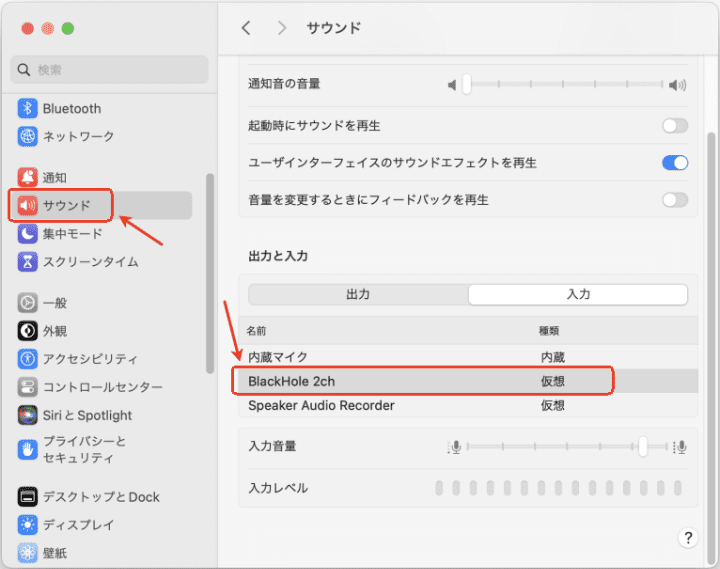720x569 pixels.
Task: Open スクリーンタイム sidebar label
Action: pyautogui.click(x=90, y=262)
